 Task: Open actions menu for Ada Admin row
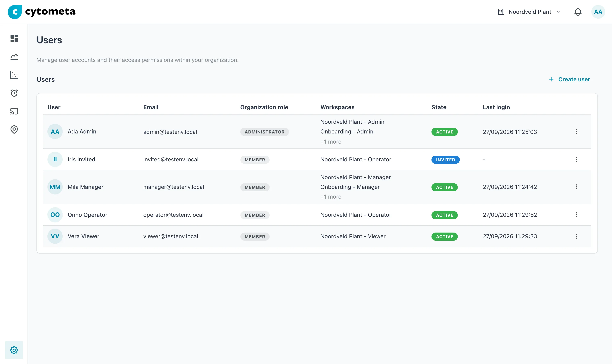(576, 132)
